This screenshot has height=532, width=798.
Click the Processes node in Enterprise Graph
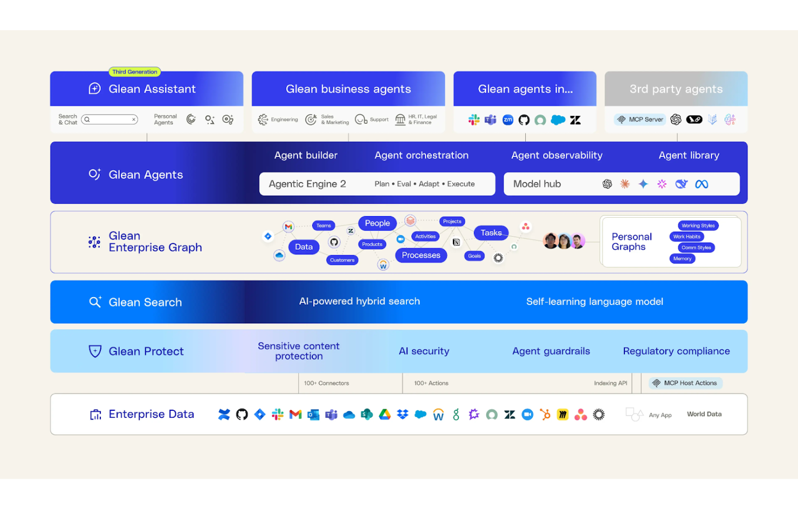(421, 255)
